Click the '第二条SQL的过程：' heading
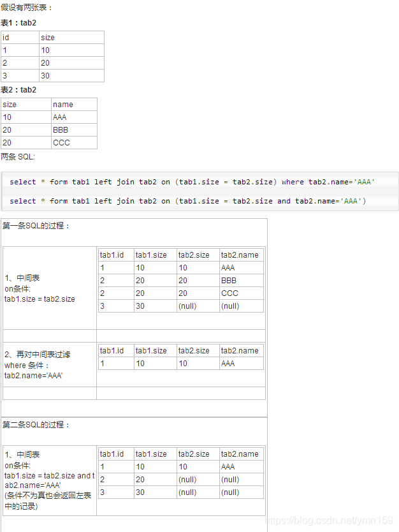The image size is (399, 532). 36,425
